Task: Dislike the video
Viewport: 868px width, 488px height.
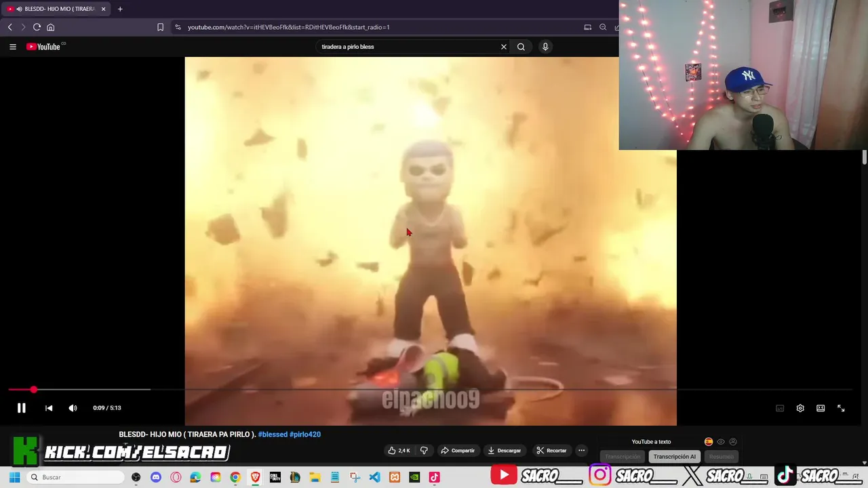Action: pos(424,451)
